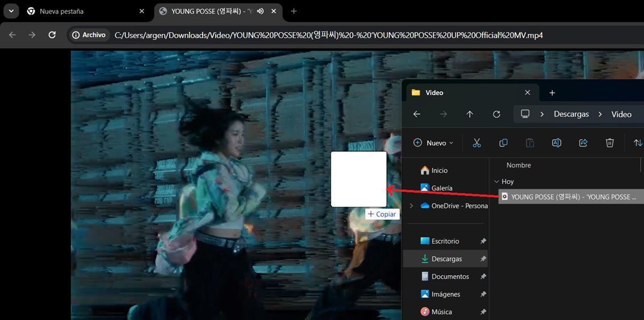The image size is (644, 320).
Task: Unpin Escritorio via its pin icon
Action: (483, 241)
